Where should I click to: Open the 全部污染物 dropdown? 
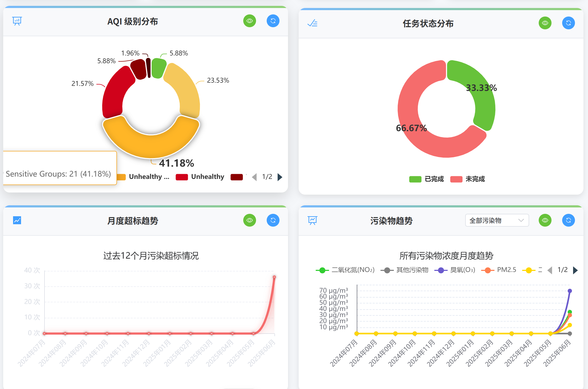[497, 220]
